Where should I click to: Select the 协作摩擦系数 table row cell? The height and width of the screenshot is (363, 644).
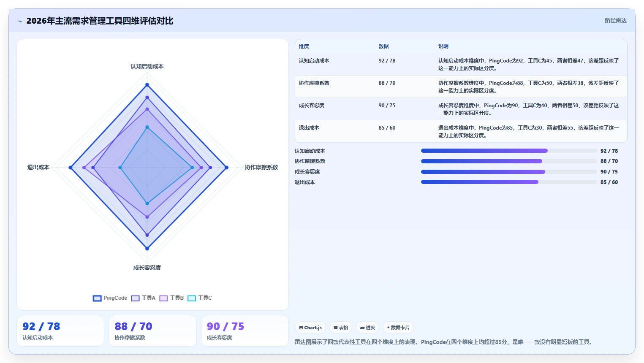point(314,83)
